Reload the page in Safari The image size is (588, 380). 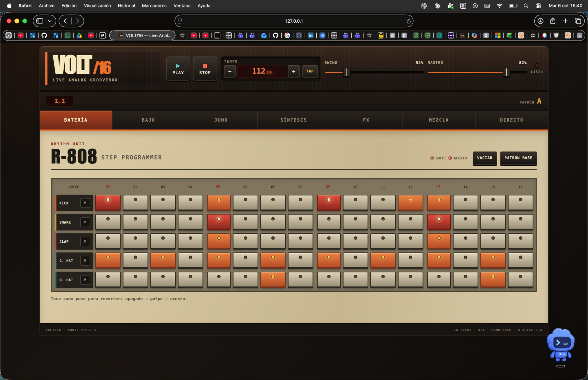[408, 21]
